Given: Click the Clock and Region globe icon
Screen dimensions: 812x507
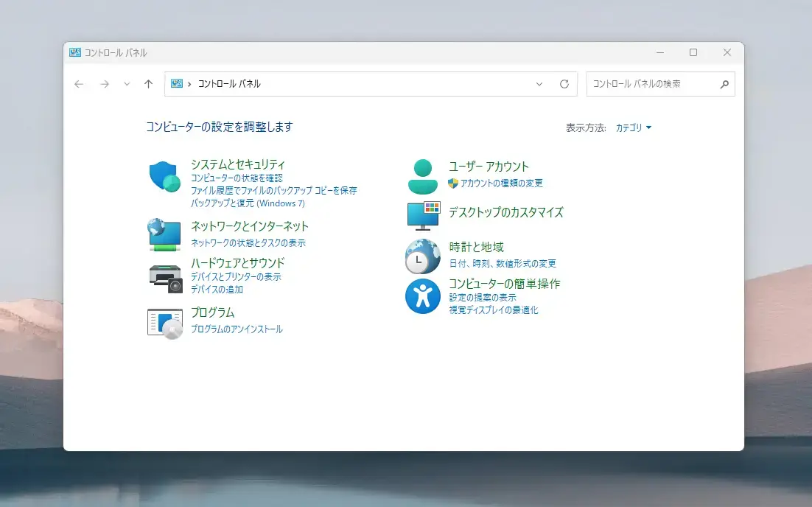Looking at the screenshot, I should (423, 256).
